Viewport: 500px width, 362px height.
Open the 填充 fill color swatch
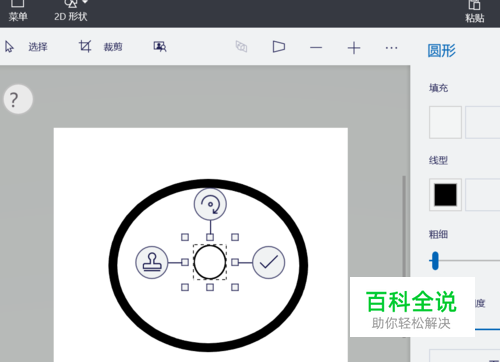(445, 122)
